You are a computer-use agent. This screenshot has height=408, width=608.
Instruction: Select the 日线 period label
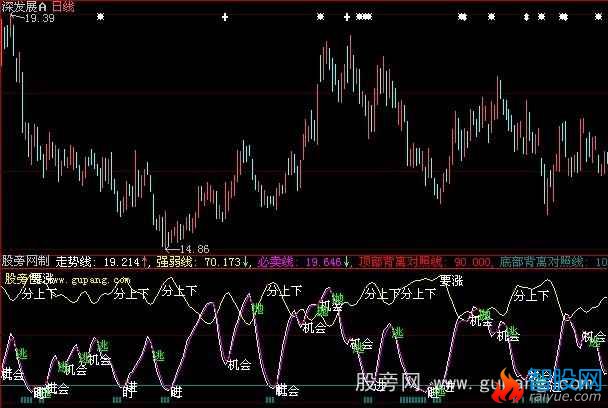coord(63,6)
